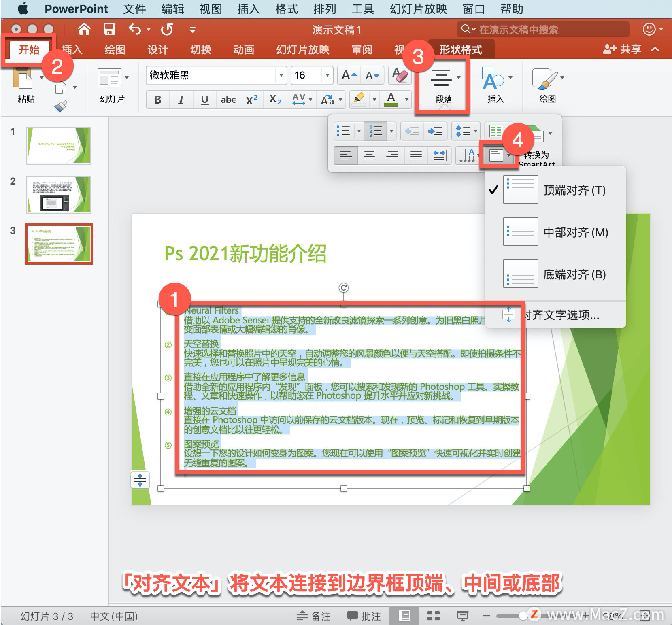Switch to the 形状格式 Shape Format tab
This screenshot has width=672, height=625.
[461, 49]
